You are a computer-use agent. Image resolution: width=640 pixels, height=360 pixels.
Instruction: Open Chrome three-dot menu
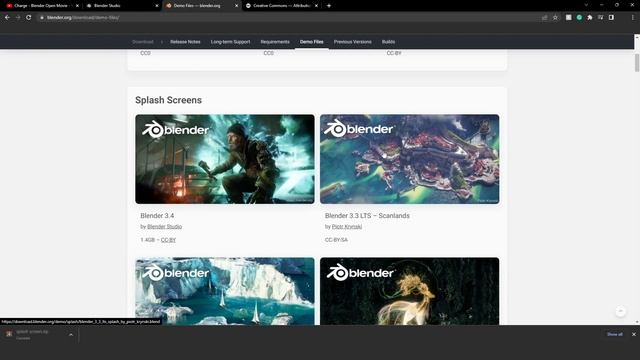(633, 18)
